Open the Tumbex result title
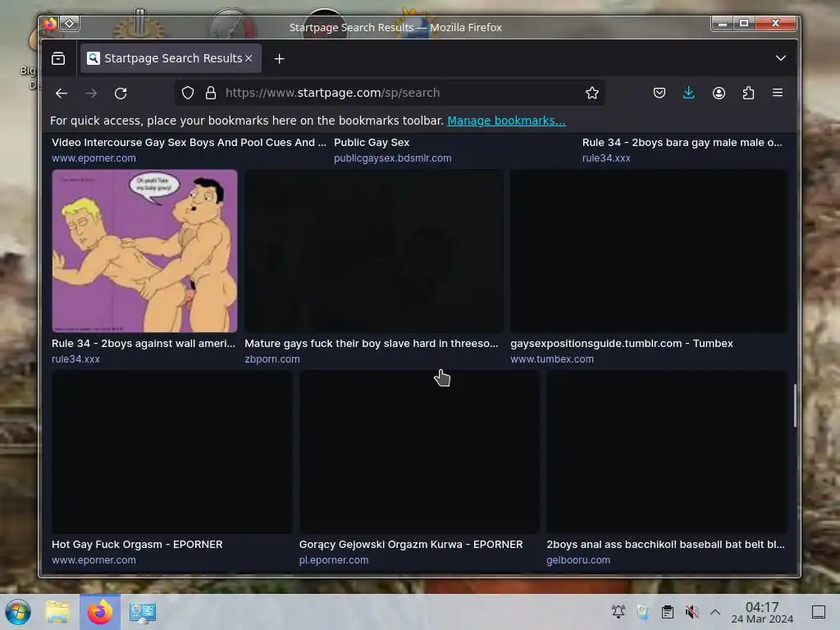Viewport: 840px width, 630px height. click(x=622, y=344)
